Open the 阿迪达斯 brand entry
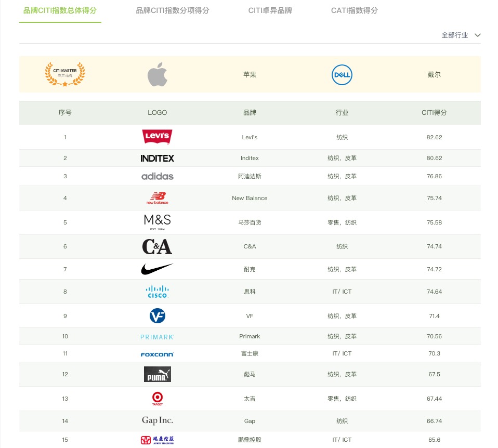498x448 pixels. (250, 176)
